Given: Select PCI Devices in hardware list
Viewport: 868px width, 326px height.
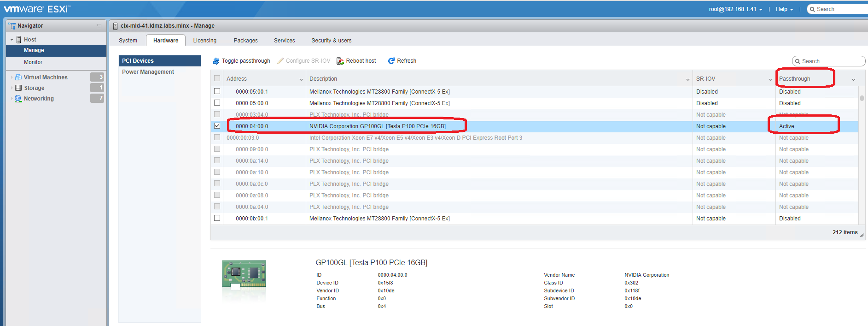Looking at the screenshot, I should pos(160,61).
